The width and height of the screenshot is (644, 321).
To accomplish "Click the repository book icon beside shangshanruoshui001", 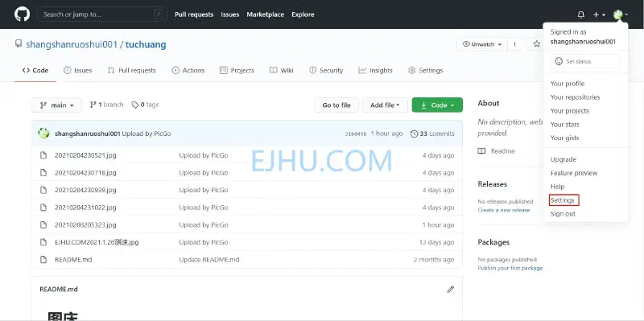I will 18,43.
